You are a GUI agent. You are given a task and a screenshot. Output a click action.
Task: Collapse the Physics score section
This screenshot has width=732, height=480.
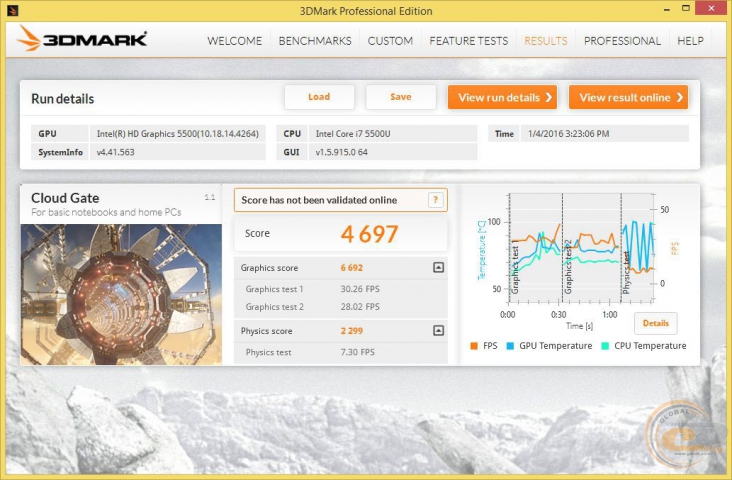[x=438, y=331]
